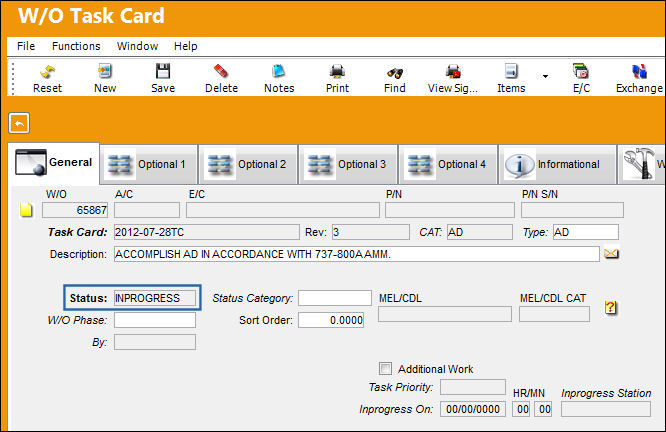The width and height of the screenshot is (666, 432).
Task: Click the By field
Action: click(x=155, y=342)
